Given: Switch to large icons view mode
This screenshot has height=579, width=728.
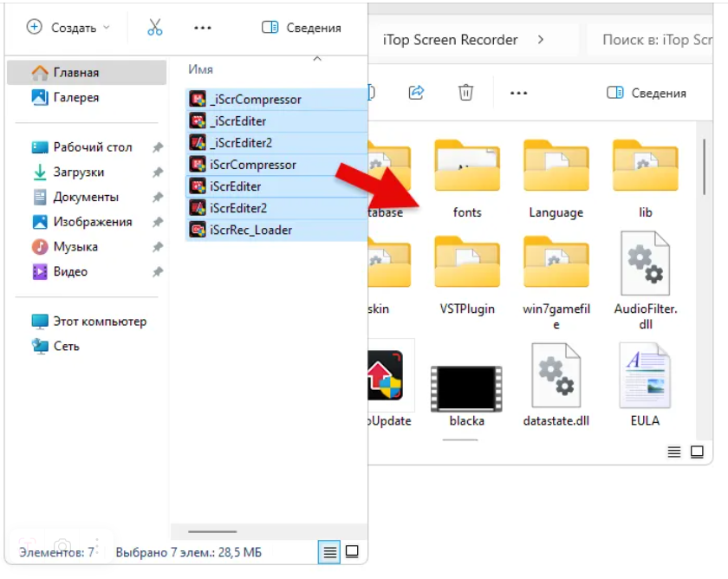Looking at the screenshot, I should (x=350, y=552).
